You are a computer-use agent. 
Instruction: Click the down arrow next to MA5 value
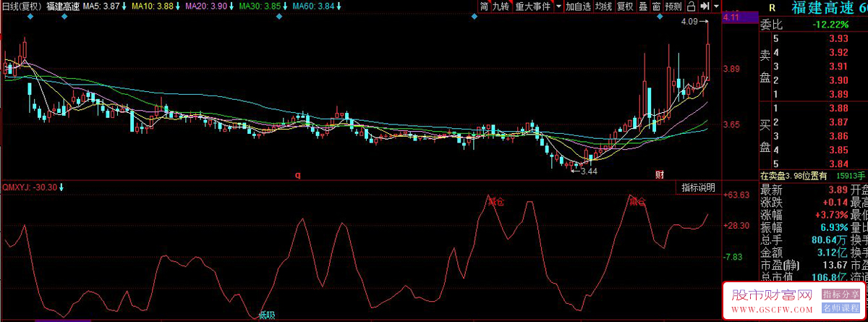pos(124,7)
